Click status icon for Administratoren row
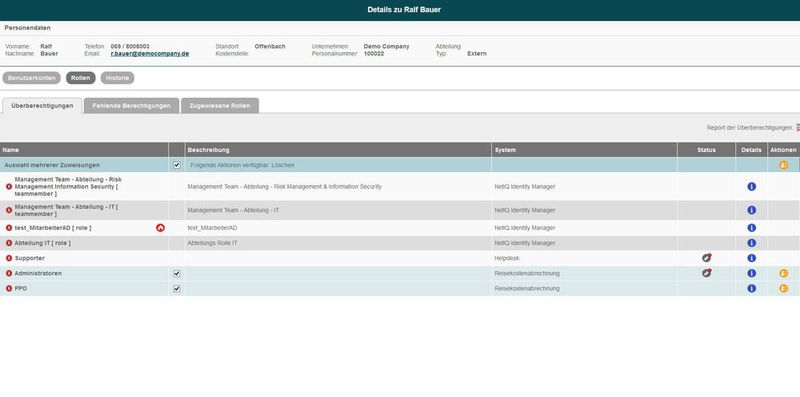Image resolution: width=800 pixels, height=397 pixels. click(x=707, y=273)
